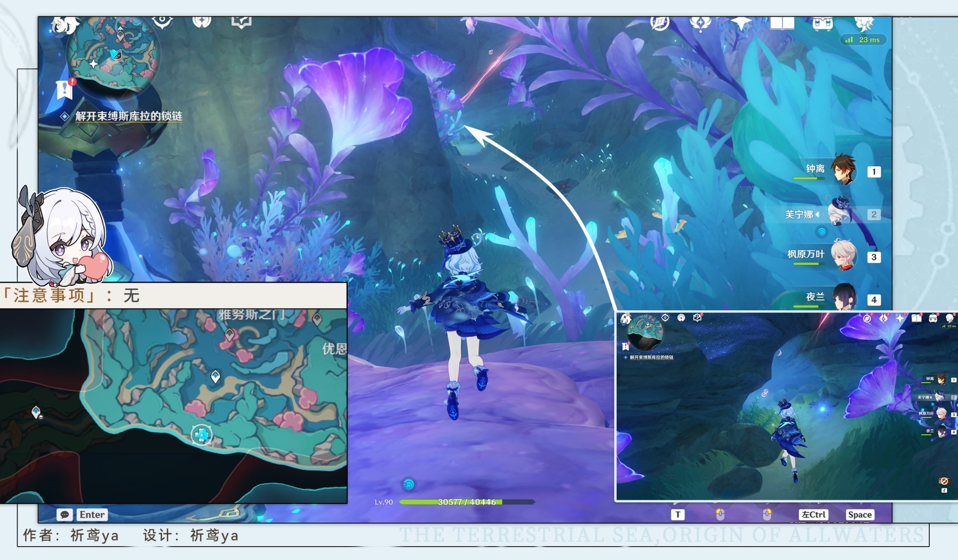Open the Paimon menu icon

pos(64,24)
